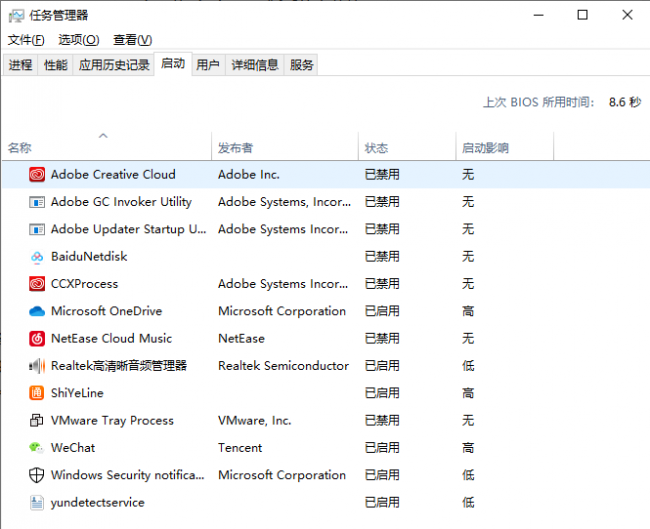The height and width of the screenshot is (529, 650).
Task: Click the Adobe Creative Cloud row icon
Action: [x=37, y=175]
